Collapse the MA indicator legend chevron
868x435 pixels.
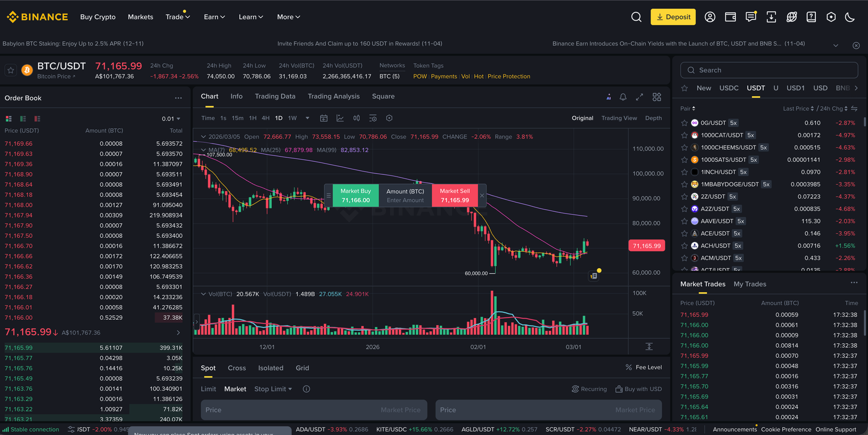click(203, 150)
